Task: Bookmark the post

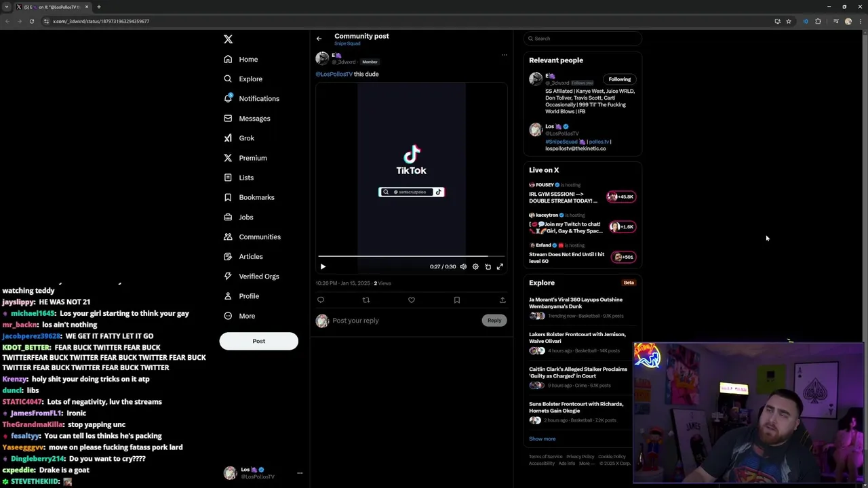Action: (x=457, y=300)
